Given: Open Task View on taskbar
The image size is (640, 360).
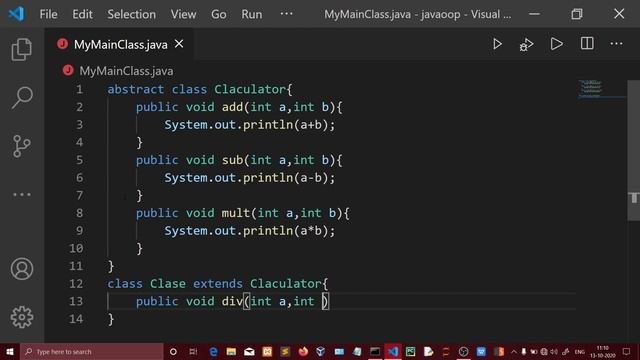Looking at the screenshot, I should (x=193, y=351).
